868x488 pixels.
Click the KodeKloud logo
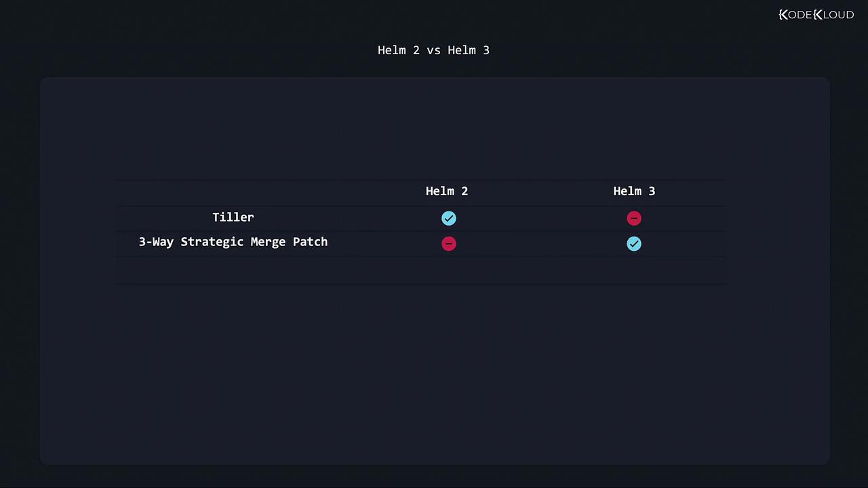pyautogui.click(x=816, y=14)
